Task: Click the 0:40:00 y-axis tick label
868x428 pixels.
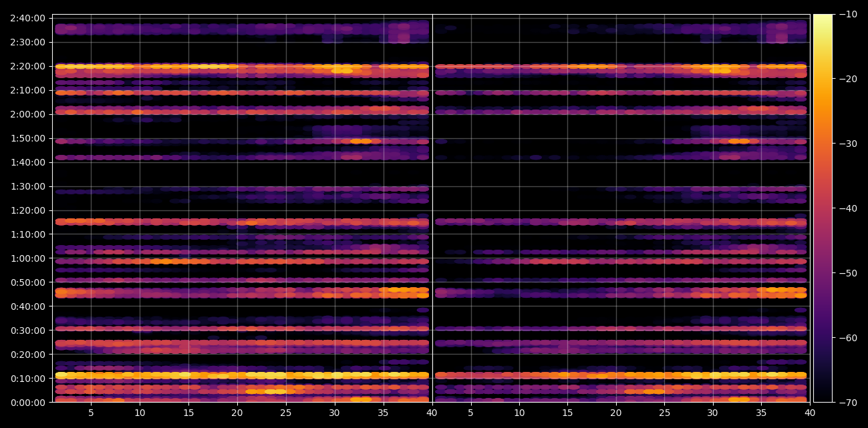Action: [28, 306]
